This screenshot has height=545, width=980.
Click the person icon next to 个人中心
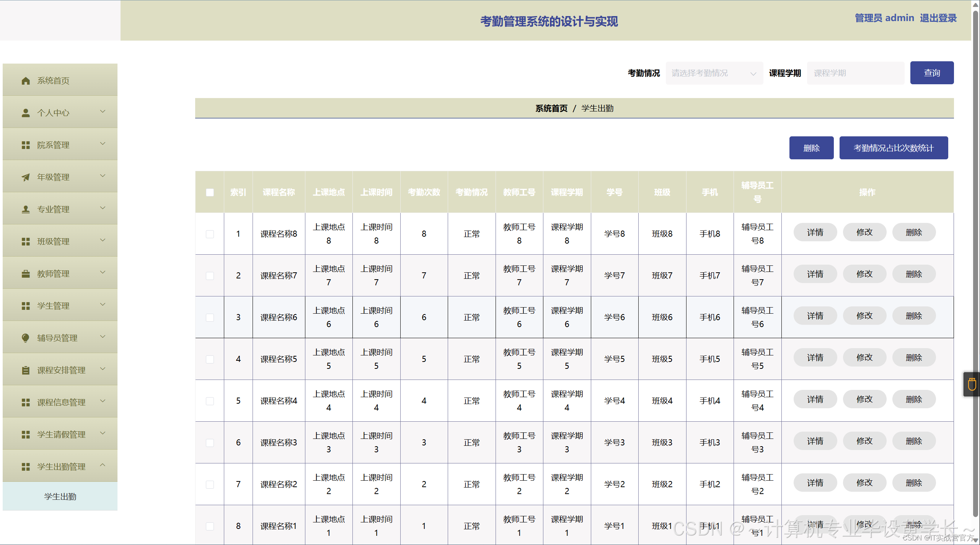click(26, 113)
